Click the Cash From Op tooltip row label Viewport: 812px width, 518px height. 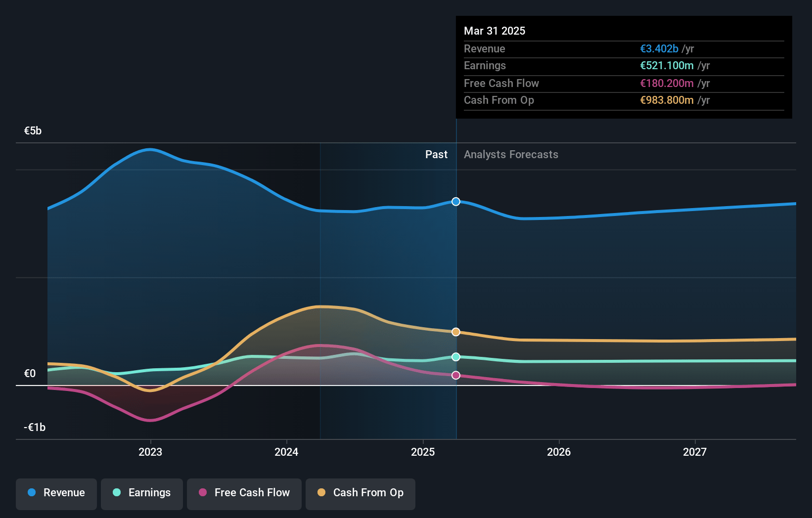click(x=499, y=100)
